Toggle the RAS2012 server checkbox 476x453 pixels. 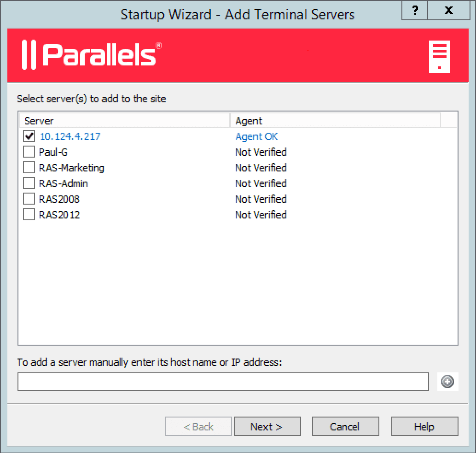coord(29,215)
